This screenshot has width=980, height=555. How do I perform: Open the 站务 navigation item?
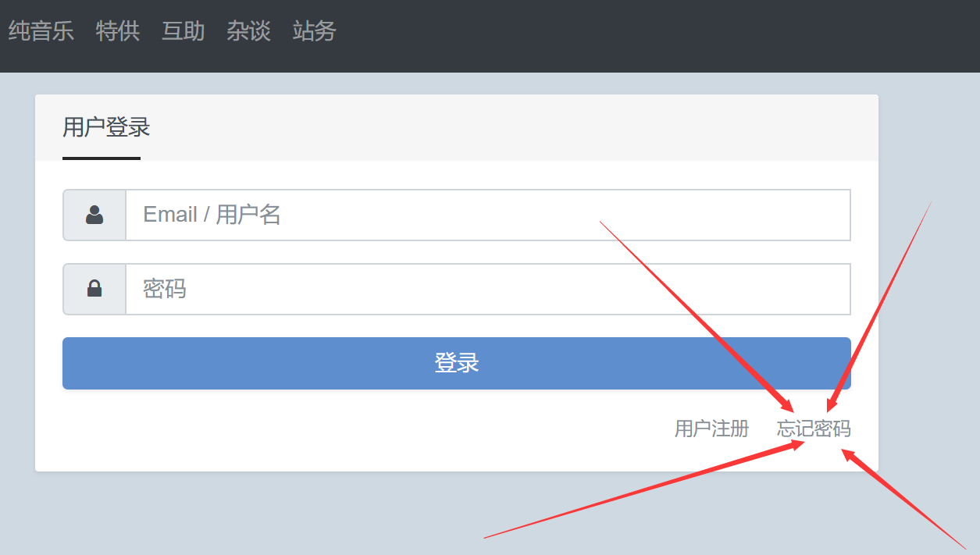(315, 31)
